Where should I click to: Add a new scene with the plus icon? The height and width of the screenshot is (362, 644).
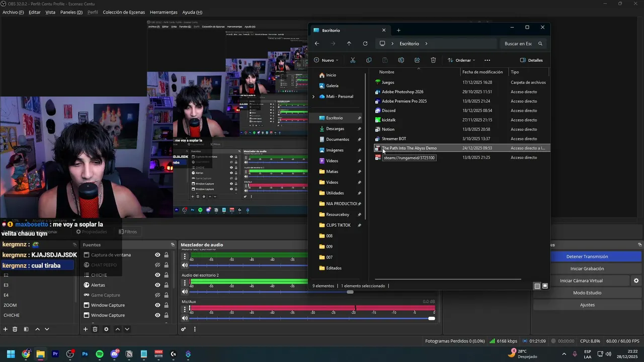coord(6,329)
